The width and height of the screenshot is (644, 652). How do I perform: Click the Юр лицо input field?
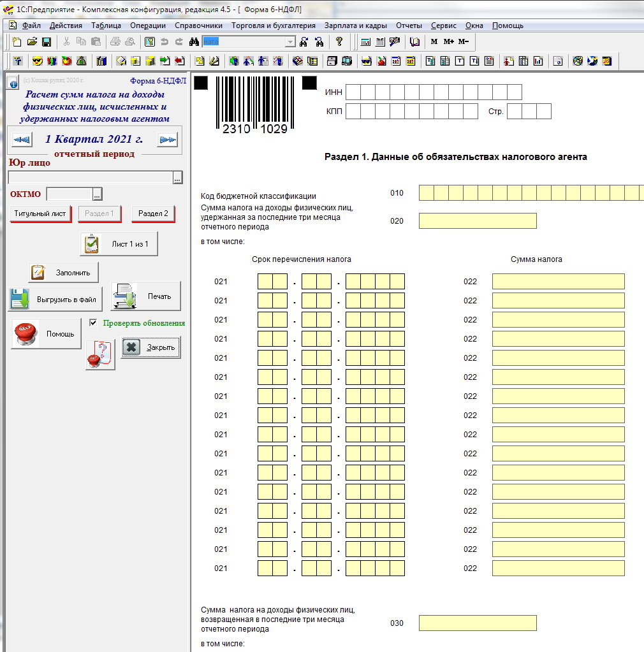coord(91,178)
